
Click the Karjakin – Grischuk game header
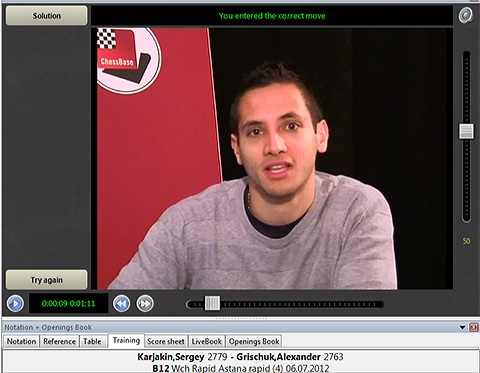pos(240,357)
